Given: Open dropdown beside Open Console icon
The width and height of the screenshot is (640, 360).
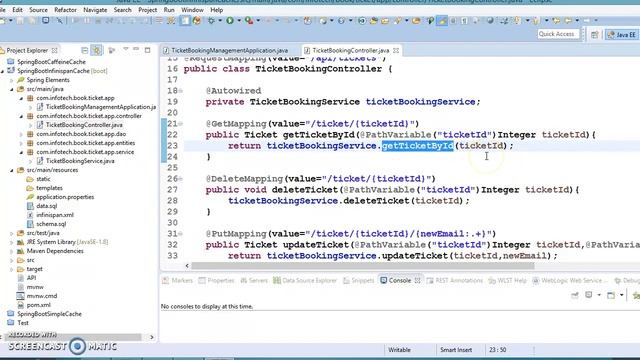Looking at the screenshot, I should (622, 295).
